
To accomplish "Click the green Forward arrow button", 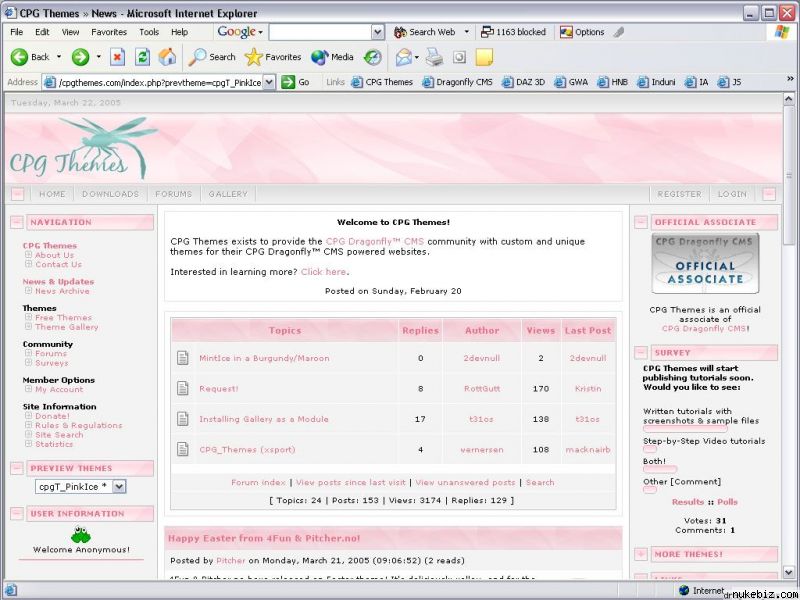I will (x=80, y=57).
